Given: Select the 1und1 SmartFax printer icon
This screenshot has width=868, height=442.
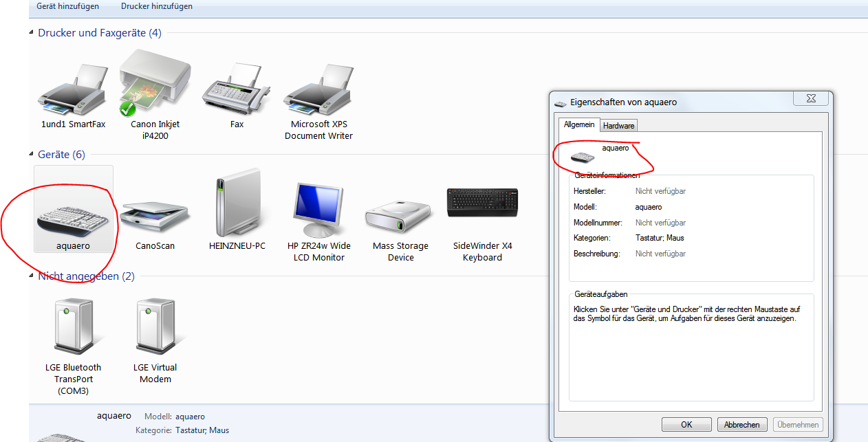Looking at the screenshot, I should click(x=72, y=89).
